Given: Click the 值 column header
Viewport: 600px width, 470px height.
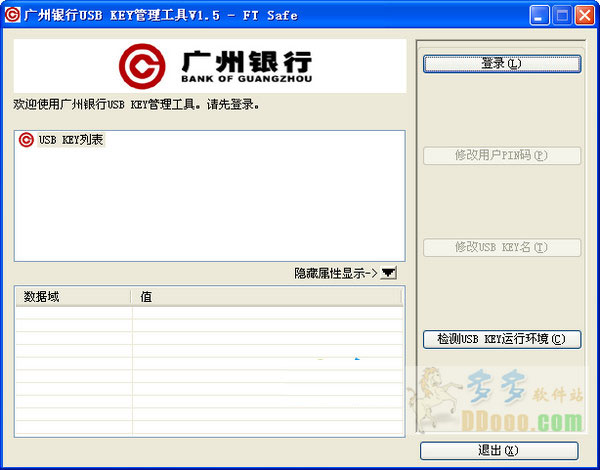Looking at the screenshot, I should (267, 297).
